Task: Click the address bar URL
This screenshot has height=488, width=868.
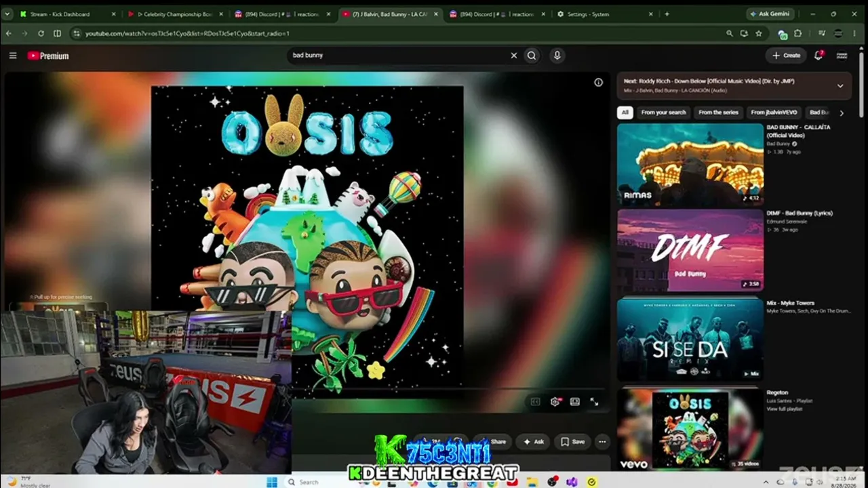Action: [x=187, y=33]
